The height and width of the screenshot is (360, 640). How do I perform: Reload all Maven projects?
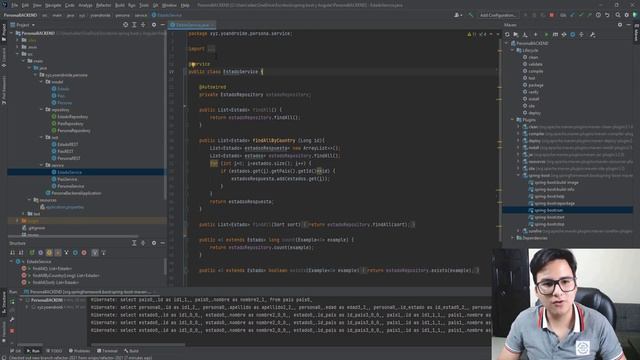(507, 35)
